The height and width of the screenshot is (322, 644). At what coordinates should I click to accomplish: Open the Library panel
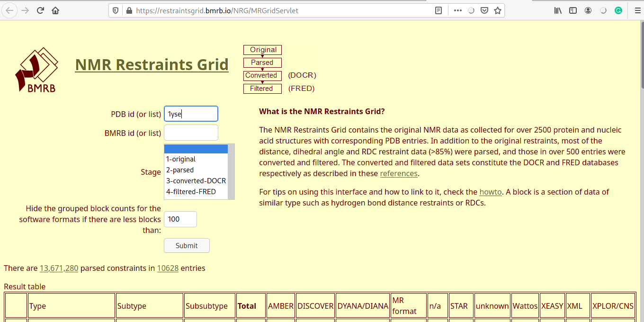pyautogui.click(x=558, y=10)
